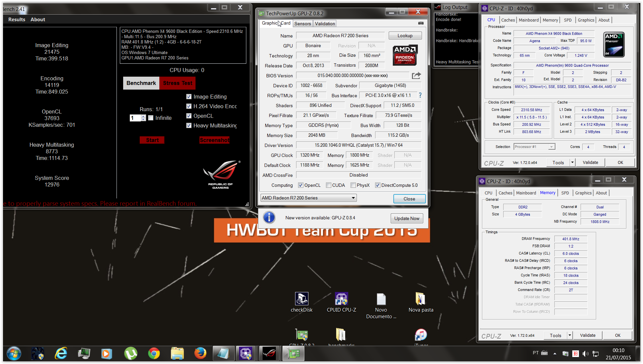Click the Start button in RealBench
This screenshot has height=364, width=643.
tap(152, 140)
